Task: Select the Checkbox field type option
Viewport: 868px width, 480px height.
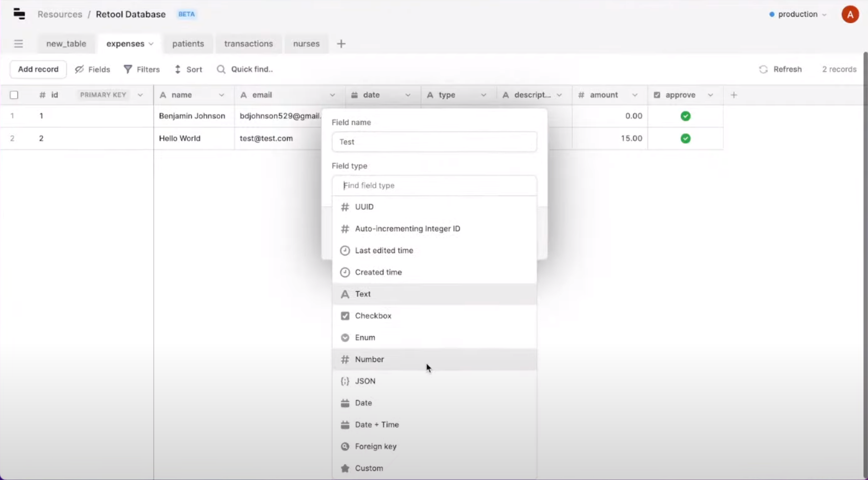Action: point(373,316)
